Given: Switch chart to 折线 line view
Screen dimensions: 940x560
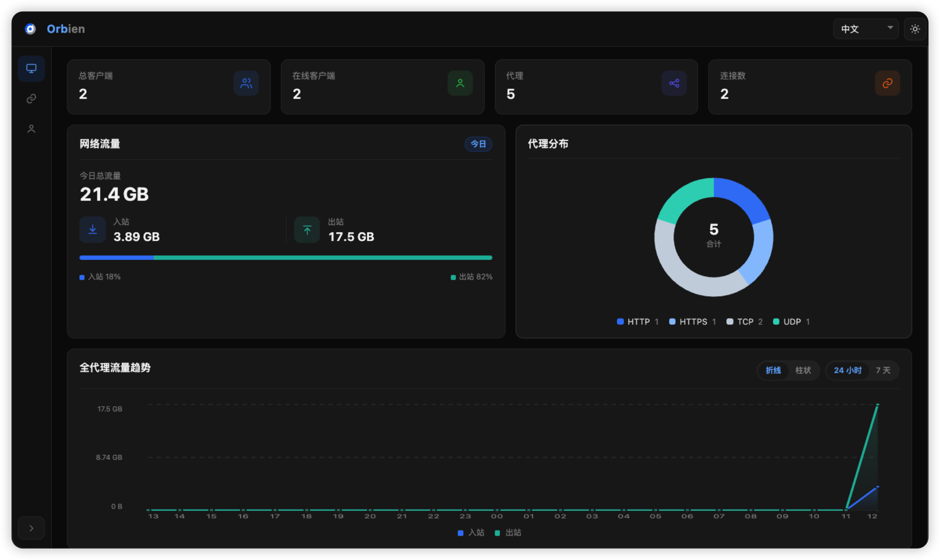Looking at the screenshot, I should (x=773, y=371).
